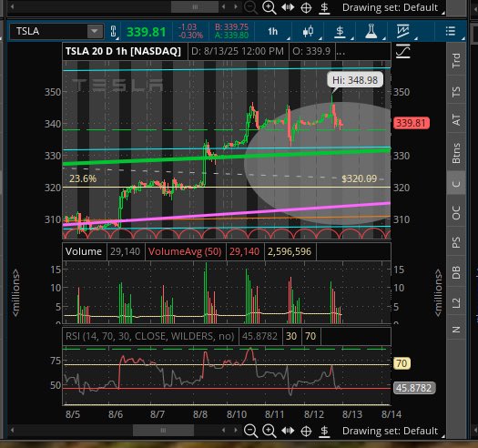The image size is (478, 448).
Task: Zoom in using the bottom magnifier plus
Action: tap(270, 431)
